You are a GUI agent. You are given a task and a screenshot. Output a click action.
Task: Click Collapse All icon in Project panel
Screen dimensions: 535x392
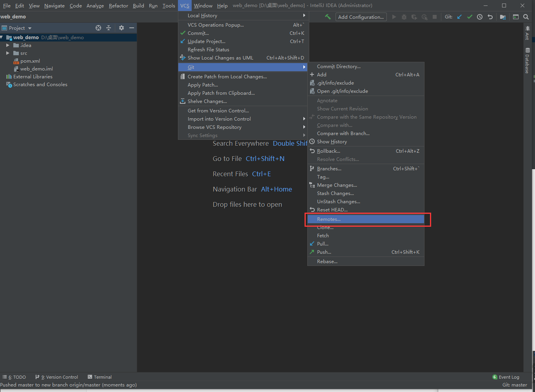109,28
